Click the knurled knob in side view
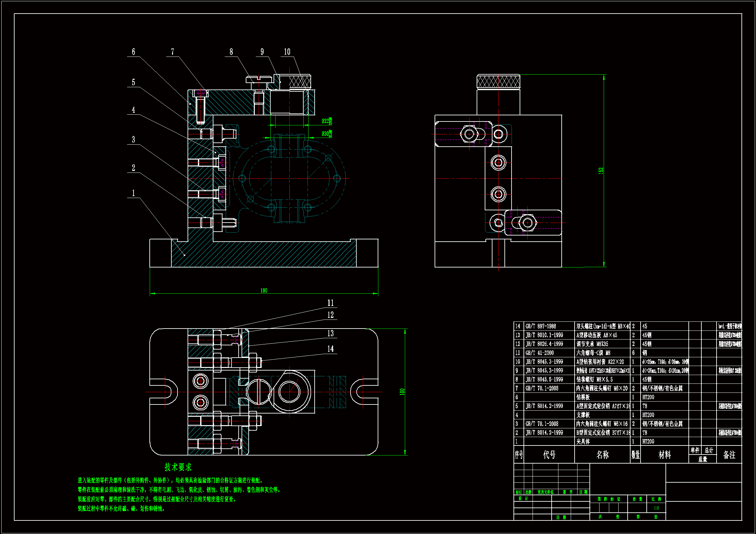This screenshot has height=534, width=756. pos(498,82)
